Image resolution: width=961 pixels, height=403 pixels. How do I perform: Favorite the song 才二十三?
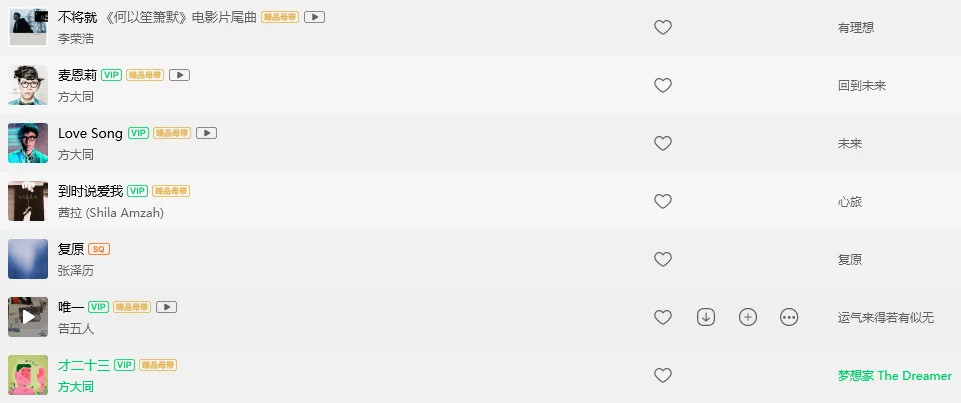point(662,375)
